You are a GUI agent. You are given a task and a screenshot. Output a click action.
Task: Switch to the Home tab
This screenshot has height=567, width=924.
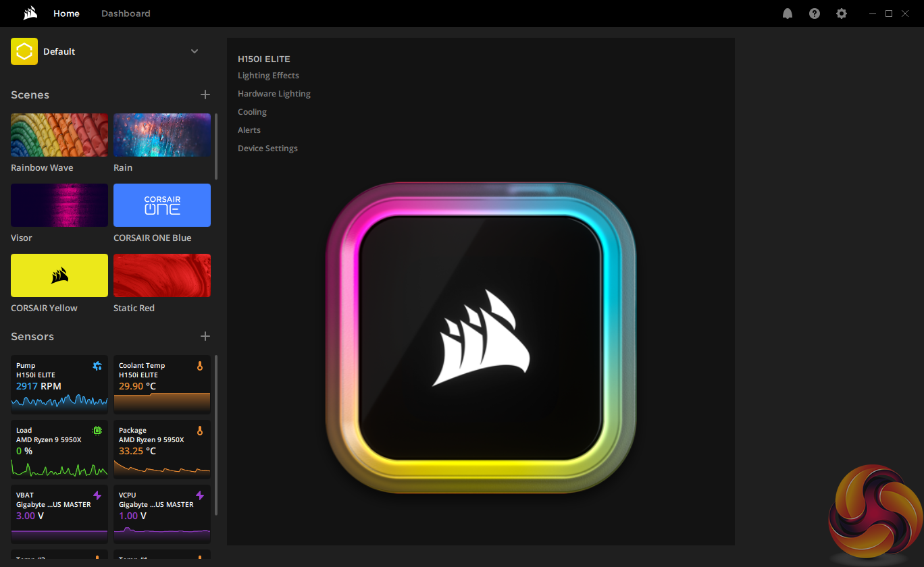(x=66, y=13)
